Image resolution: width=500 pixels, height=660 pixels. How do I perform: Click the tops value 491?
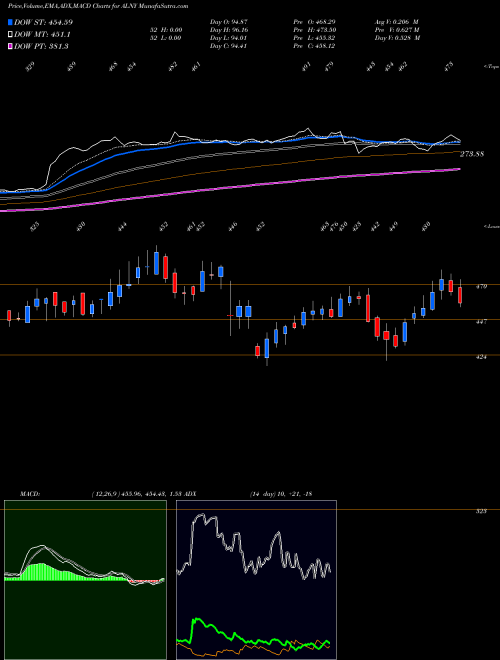point(307,67)
